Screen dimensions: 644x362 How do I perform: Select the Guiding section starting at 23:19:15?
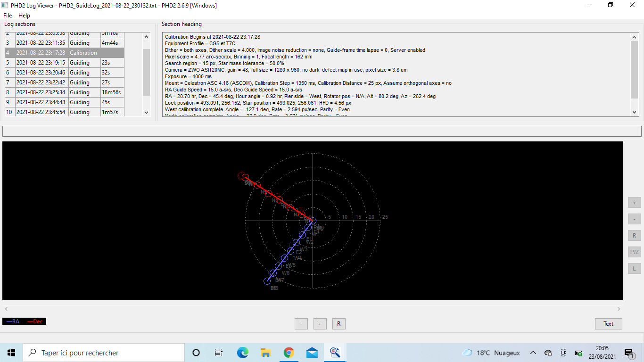(x=65, y=63)
